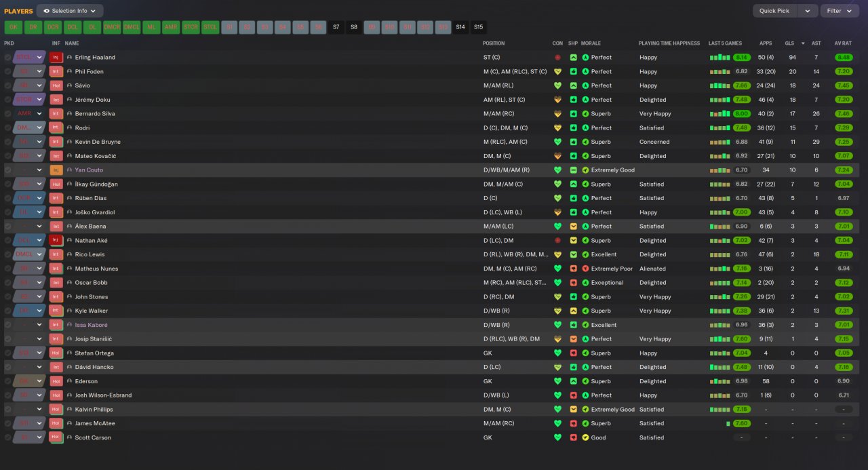Click Stefan Ortega's red sharpness icon

[x=573, y=353]
